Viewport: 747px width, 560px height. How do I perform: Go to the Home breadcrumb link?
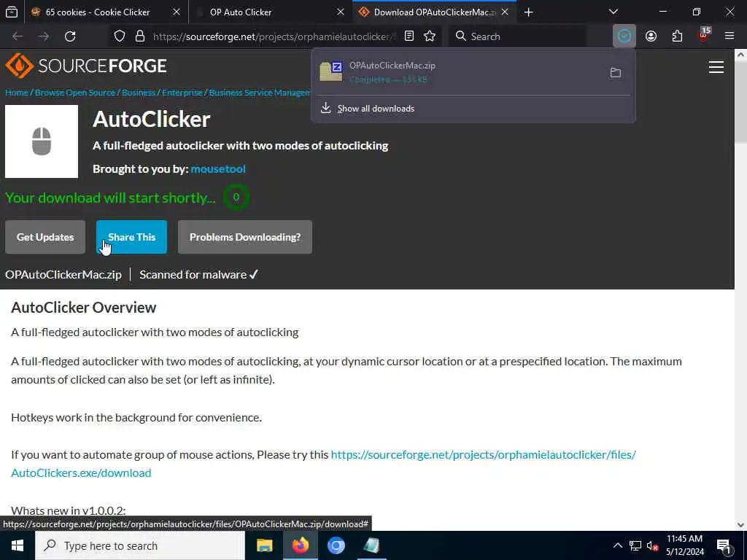coord(17,93)
